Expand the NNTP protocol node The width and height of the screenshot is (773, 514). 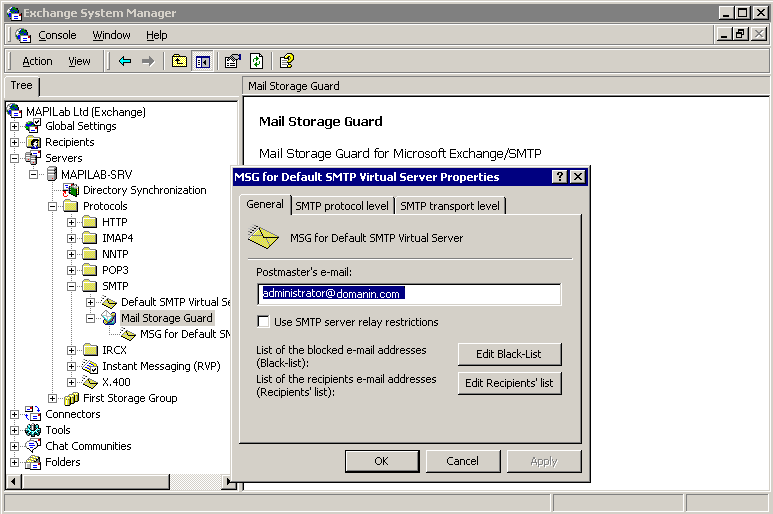point(71,254)
